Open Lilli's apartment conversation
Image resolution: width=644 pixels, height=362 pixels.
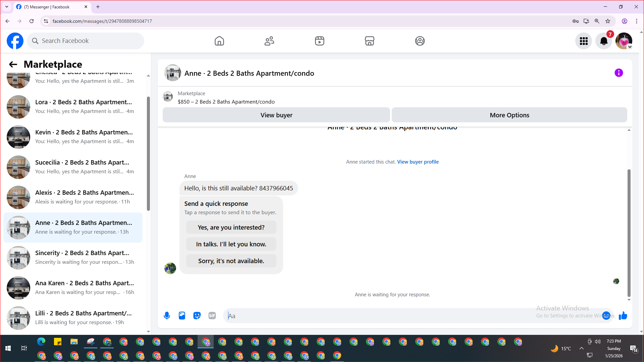pyautogui.click(x=73, y=318)
